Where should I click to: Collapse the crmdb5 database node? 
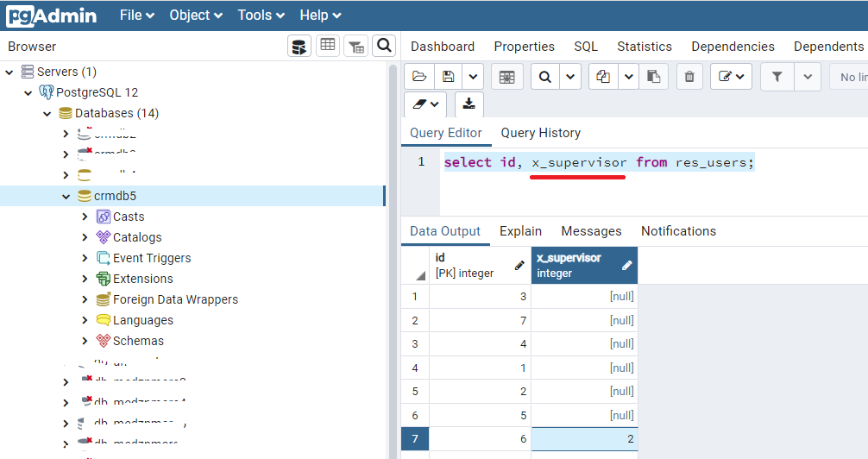66,197
